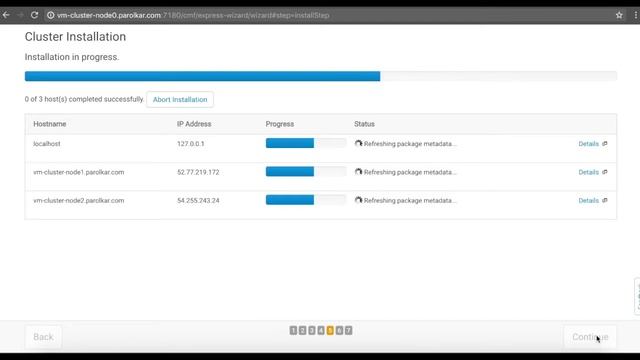Go to wizard step 3

pos(312,330)
